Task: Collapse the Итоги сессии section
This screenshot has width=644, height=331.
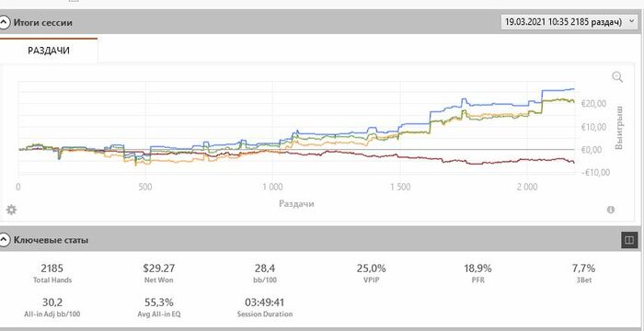Action: coord(4,22)
